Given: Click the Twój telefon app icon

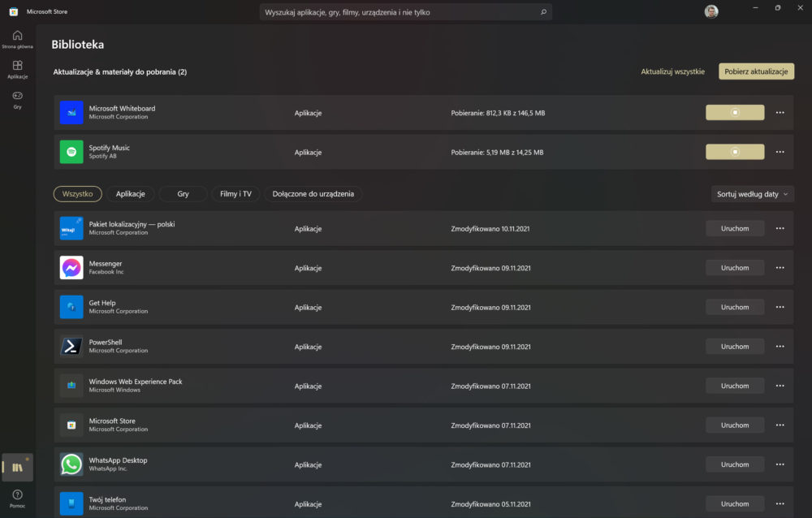Looking at the screenshot, I should 71,504.
